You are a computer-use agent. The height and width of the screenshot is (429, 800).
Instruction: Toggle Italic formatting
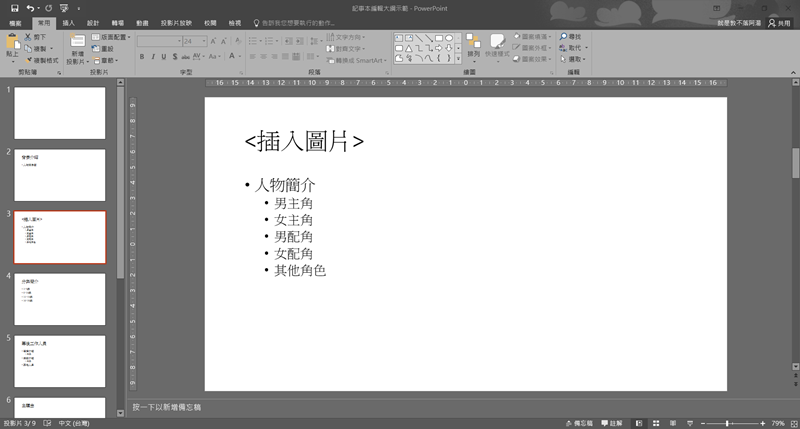[x=153, y=57]
